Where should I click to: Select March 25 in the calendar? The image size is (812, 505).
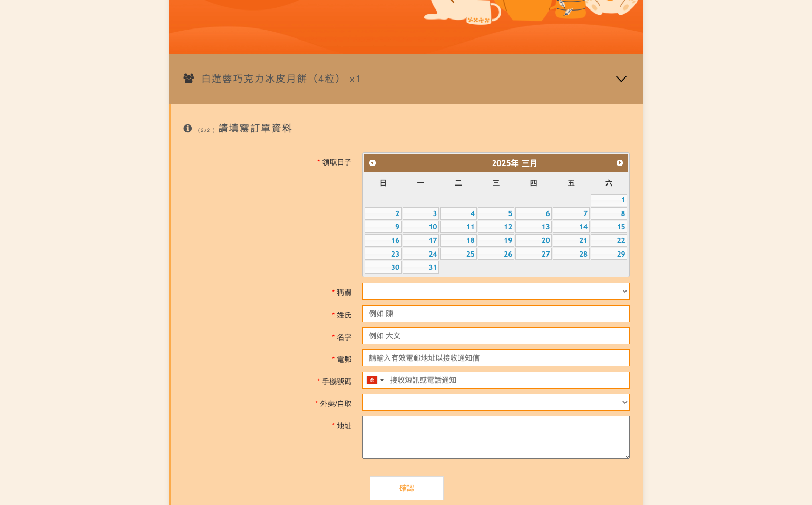[458, 254]
